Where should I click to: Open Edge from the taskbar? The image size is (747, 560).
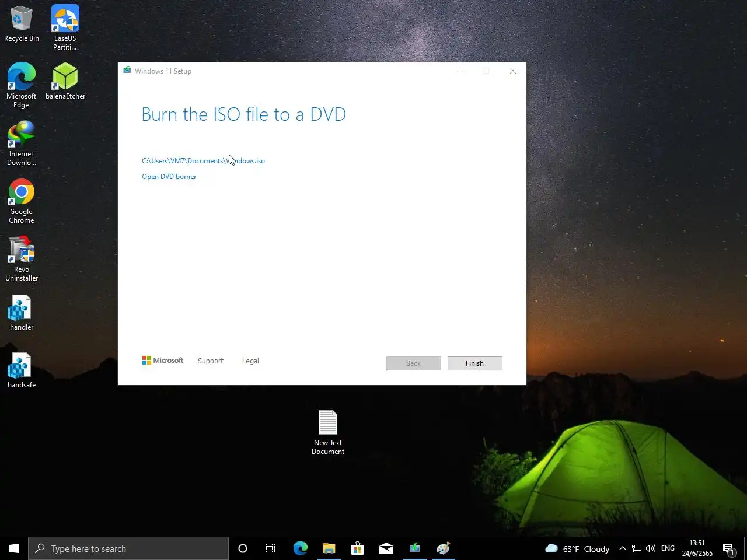click(301, 548)
